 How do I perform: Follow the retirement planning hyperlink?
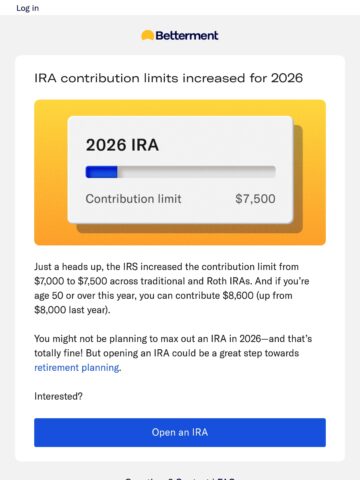point(77,367)
